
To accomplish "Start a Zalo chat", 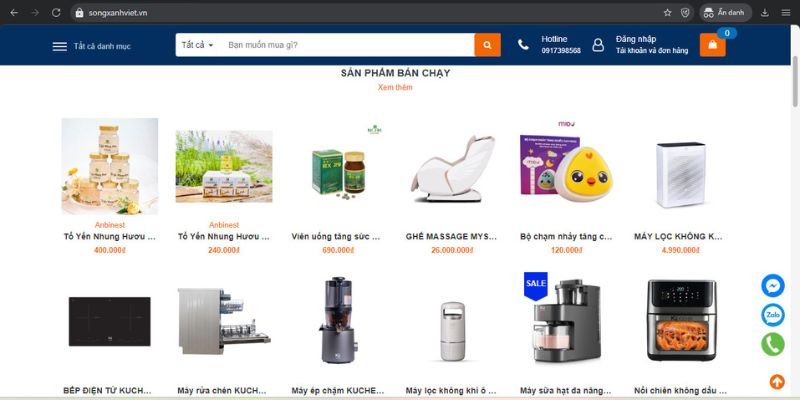I will [773, 315].
